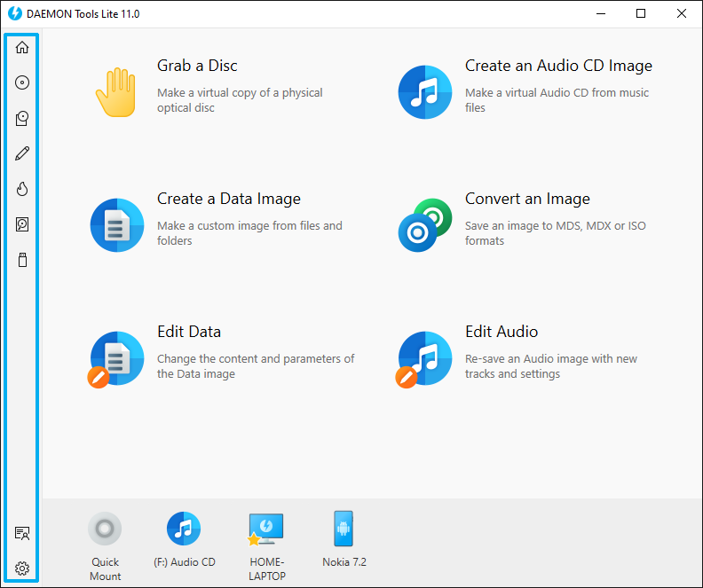Open the Edit Audio tool
This screenshot has width=703, height=588.
(502, 332)
